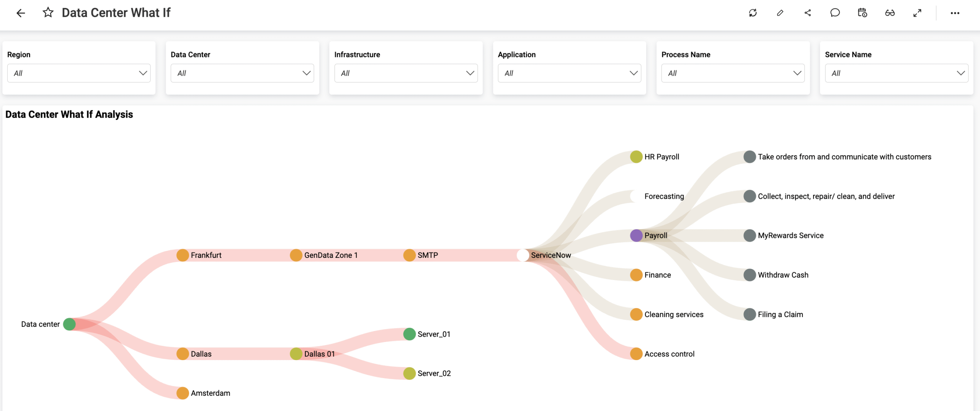Open the more options ellipsis menu
Image resolution: width=980 pixels, height=411 pixels.
tap(955, 13)
